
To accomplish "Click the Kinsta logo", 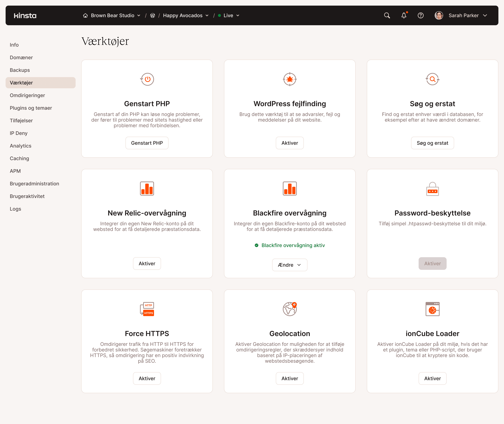I will (x=25, y=15).
